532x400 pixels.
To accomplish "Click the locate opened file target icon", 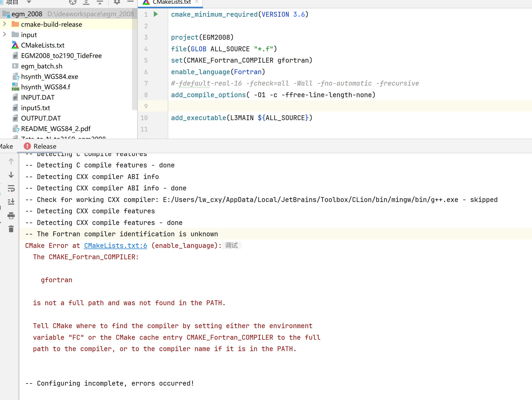I will click(72, 2).
